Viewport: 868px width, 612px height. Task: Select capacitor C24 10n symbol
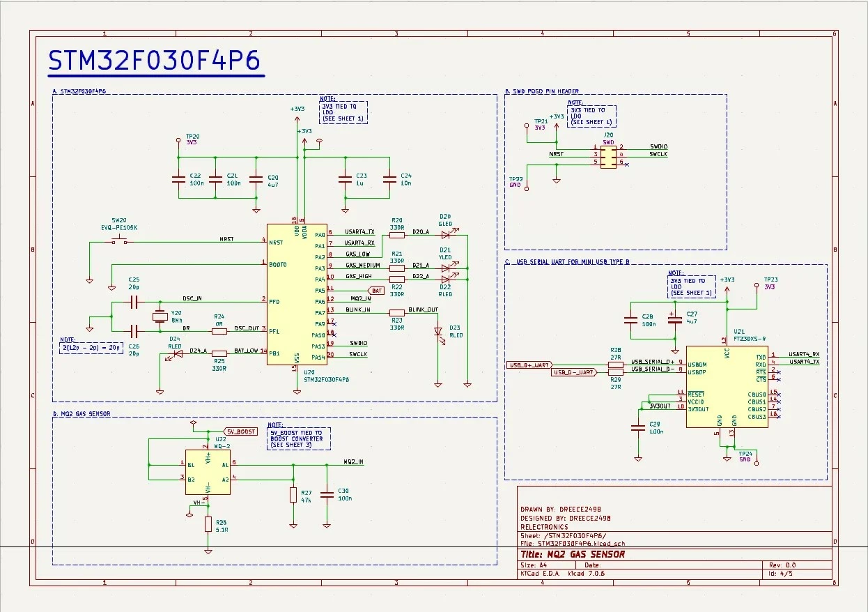pos(389,178)
